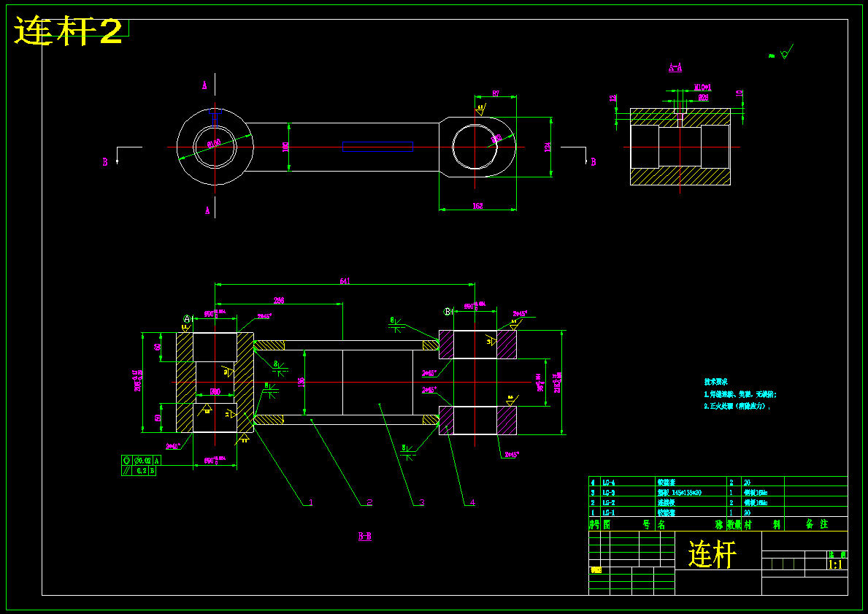Select the 'B-B' section view label

tap(365, 537)
